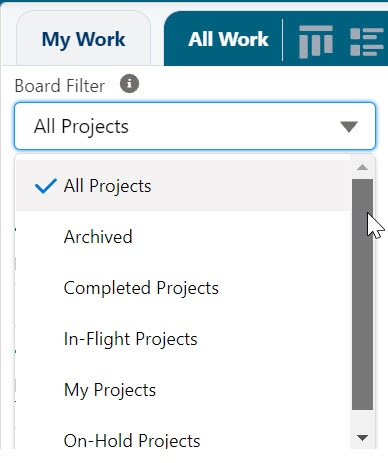Image resolution: width=388 pixels, height=463 pixels.
Task: Switch to list view icon
Action: pos(367,42)
